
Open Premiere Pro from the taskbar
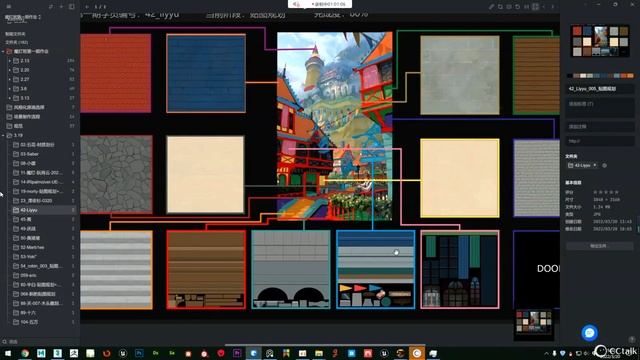[237, 353]
